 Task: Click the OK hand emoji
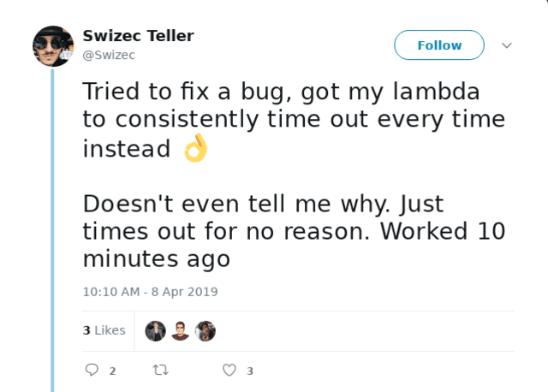pyautogui.click(x=196, y=148)
